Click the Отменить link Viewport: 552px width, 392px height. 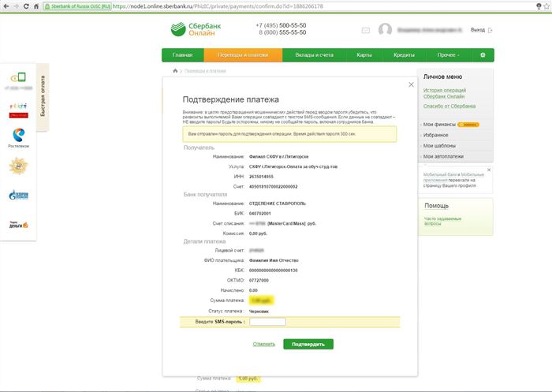point(263,344)
